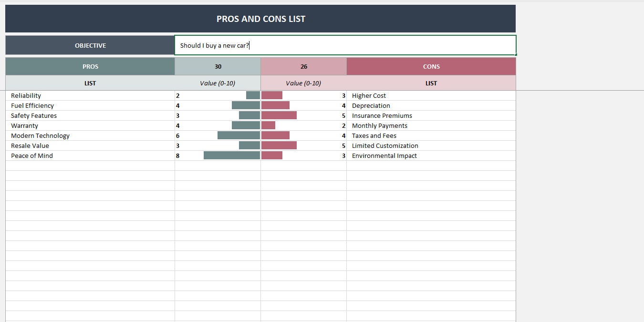
Task: Select the PROS header cell
Action: (x=90, y=66)
